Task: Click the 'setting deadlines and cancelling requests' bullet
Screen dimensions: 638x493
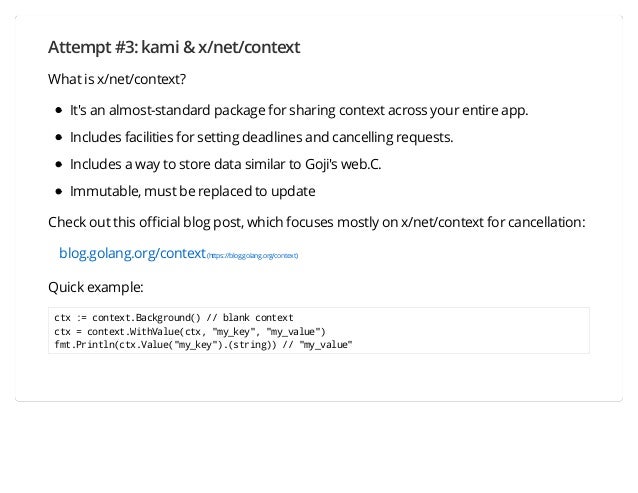Action: click(261, 137)
